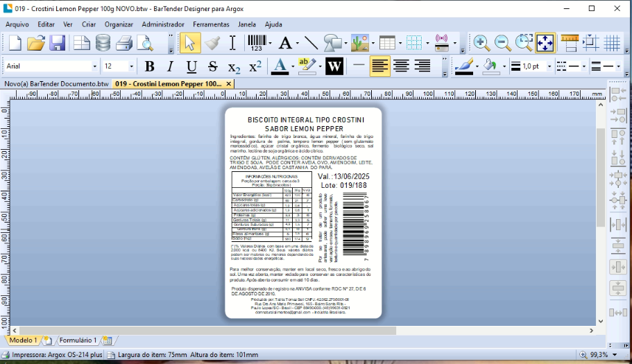
Task: Toggle Bold formatting
Action: (x=150, y=66)
